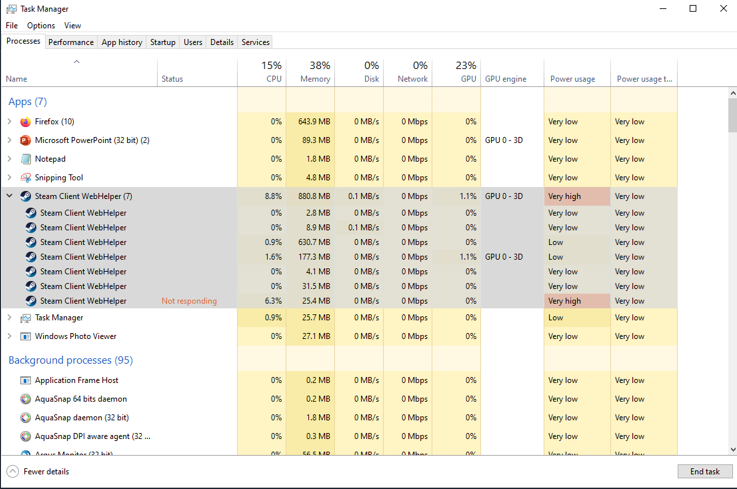The height and width of the screenshot is (489, 737).
Task: Select the AquaSnap 64 bits daemon icon
Action: [25, 399]
